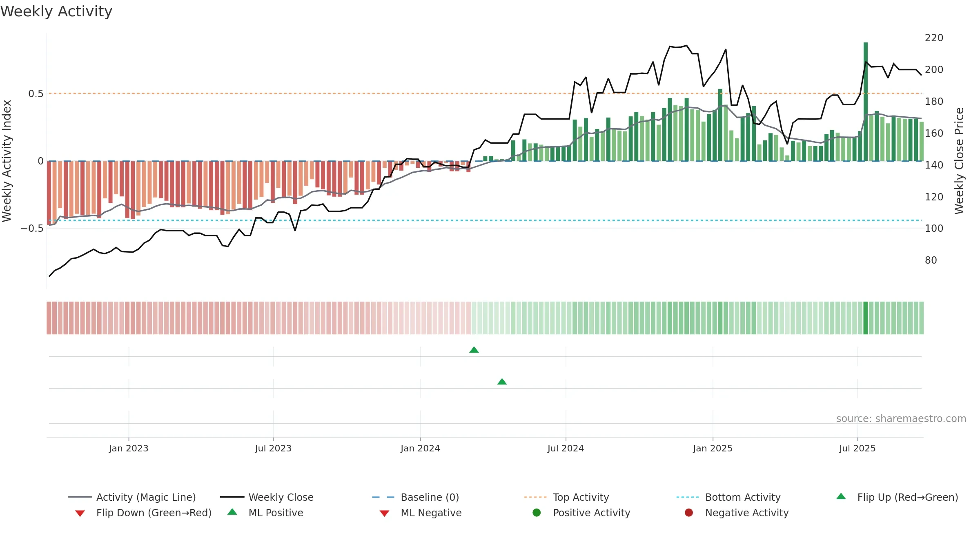Click the 80 price axis tick label
Image resolution: width=980 pixels, height=551 pixels.
(931, 260)
